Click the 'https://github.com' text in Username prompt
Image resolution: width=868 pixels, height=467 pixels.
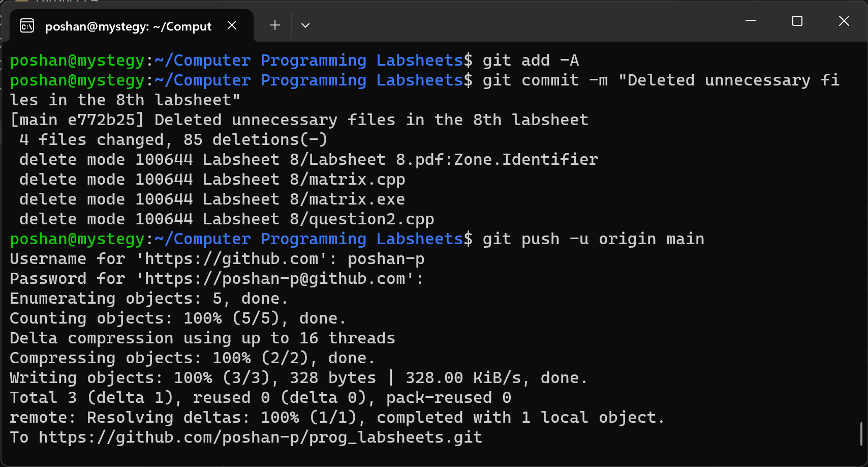click(231, 259)
